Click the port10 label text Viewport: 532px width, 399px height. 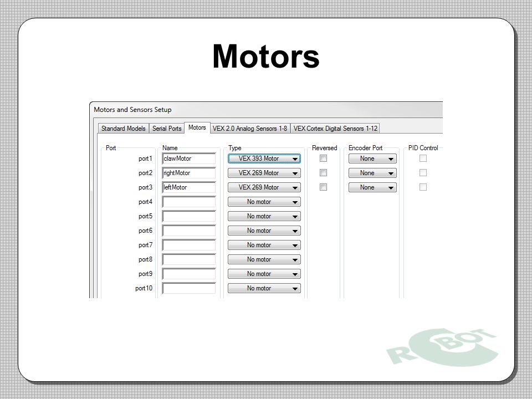click(144, 288)
